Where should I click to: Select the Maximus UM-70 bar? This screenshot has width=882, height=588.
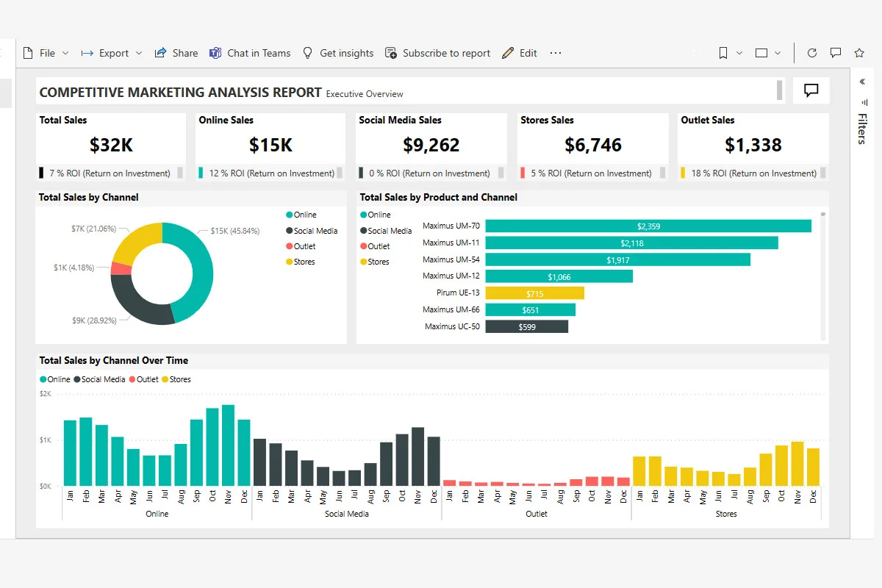pos(647,226)
